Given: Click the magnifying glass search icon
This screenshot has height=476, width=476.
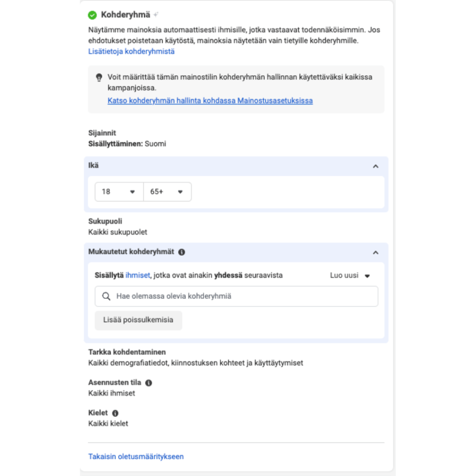Looking at the screenshot, I should tap(106, 296).
